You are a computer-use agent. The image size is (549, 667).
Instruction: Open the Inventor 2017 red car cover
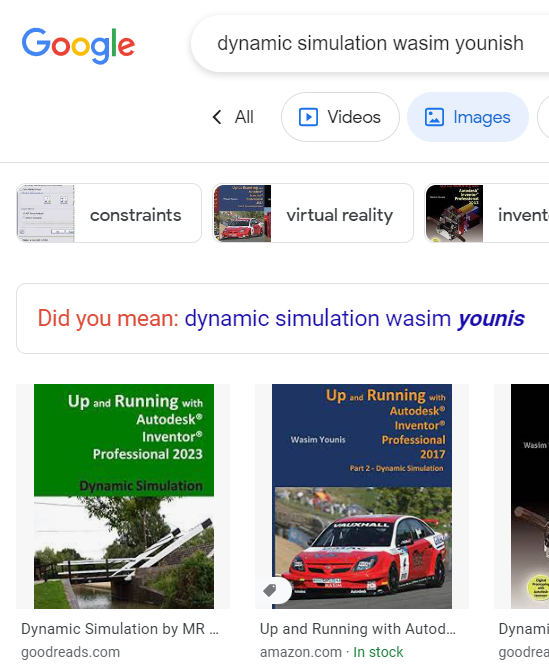tap(362, 496)
